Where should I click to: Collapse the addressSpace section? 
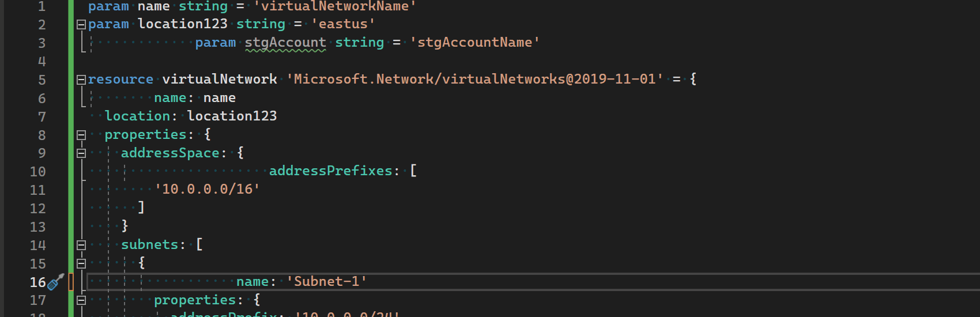[x=81, y=153]
